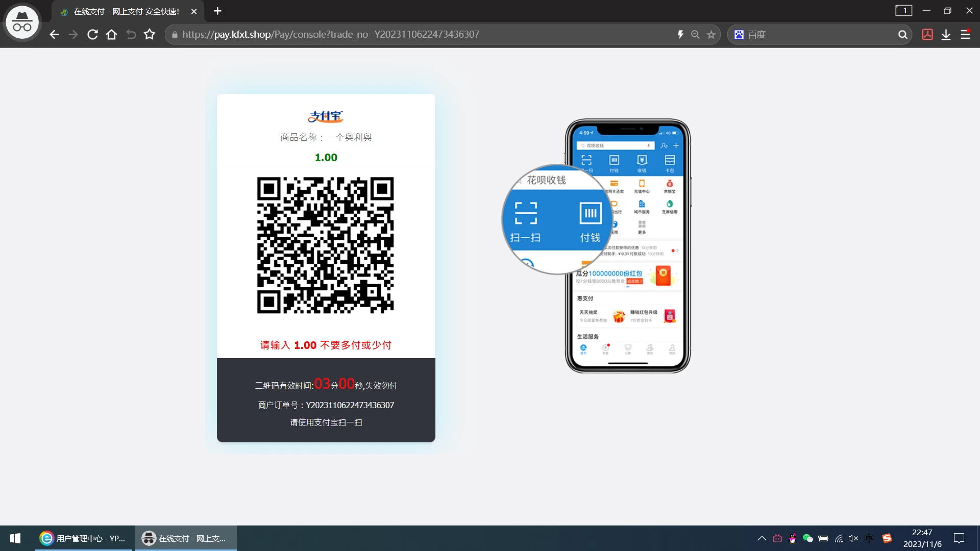Open the WeChat tray icon
980x551 pixels.
click(807, 538)
